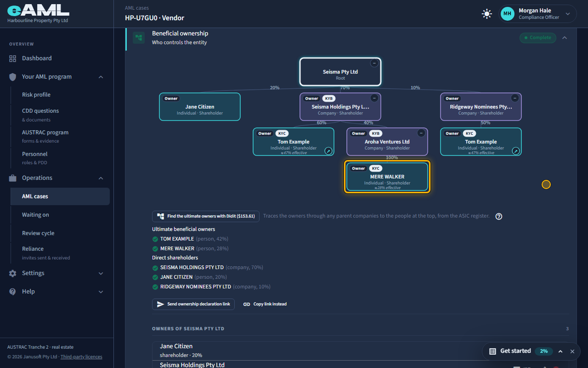Open CDD questions & documents
Viewport: 588px width, 368px height.
pos(60,115)
